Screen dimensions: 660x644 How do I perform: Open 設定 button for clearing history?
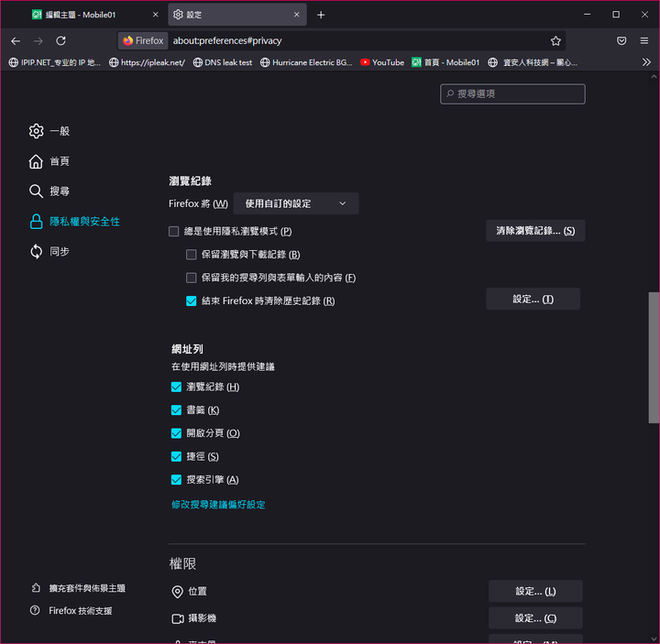pyautogui.click(x=533, y=299)
